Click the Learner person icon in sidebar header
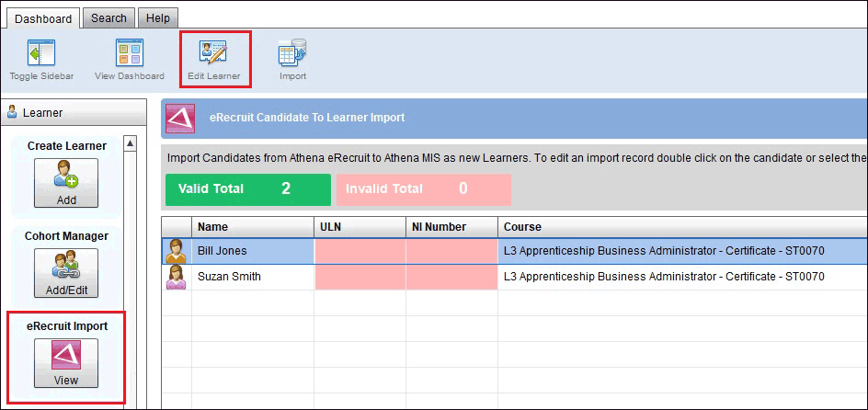This screenshot has width=868, height=410. point(12,112)
